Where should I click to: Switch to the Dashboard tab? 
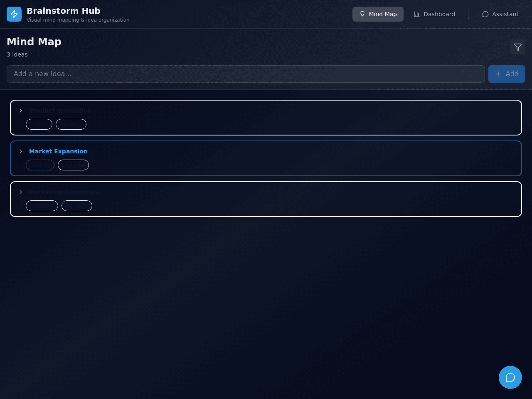pyautogui.click(x=434, y=14)
